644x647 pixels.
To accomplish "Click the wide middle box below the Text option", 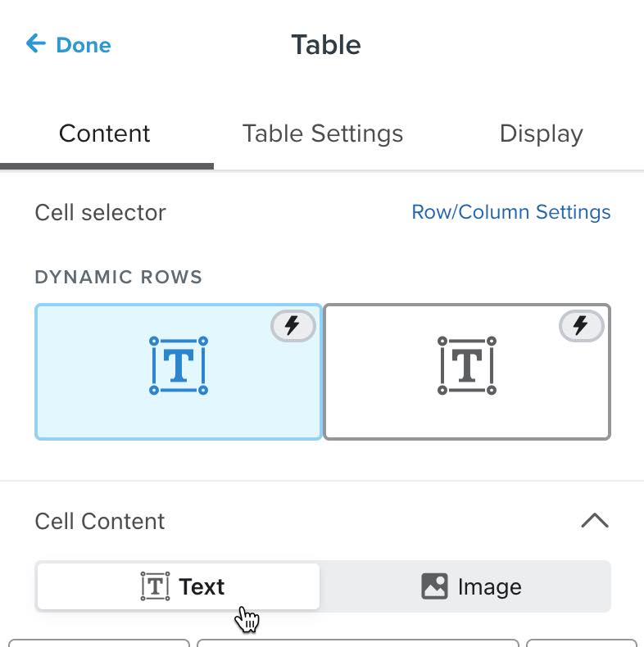I will click(x=358, y=643).
